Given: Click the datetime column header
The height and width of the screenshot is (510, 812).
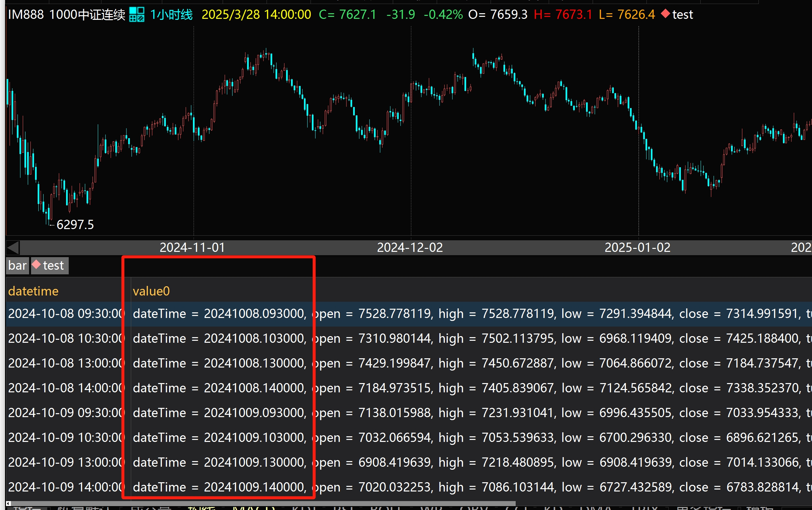Looking at the screenshot, I should [33, 291].
